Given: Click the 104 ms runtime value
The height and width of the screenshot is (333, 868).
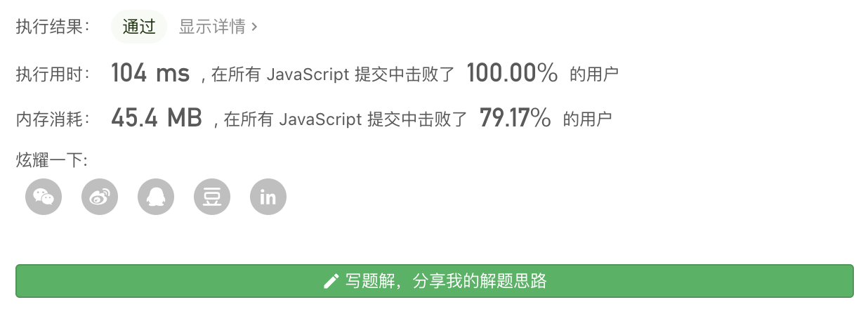Looking at the screenshot, I should point(150,73).
